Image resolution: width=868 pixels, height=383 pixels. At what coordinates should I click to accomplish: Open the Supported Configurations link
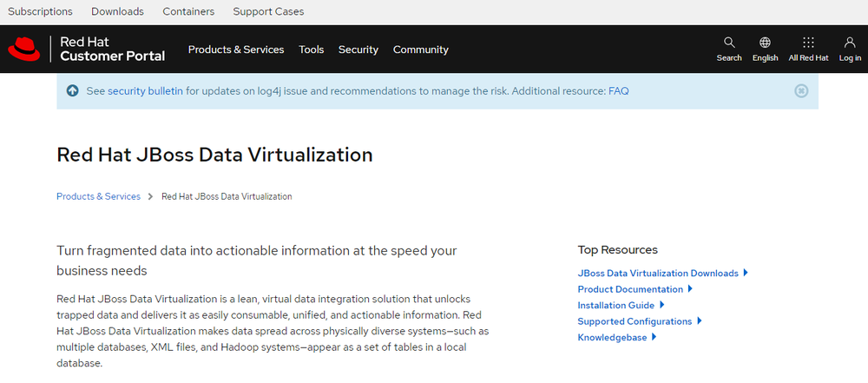[x=635, y=321]
